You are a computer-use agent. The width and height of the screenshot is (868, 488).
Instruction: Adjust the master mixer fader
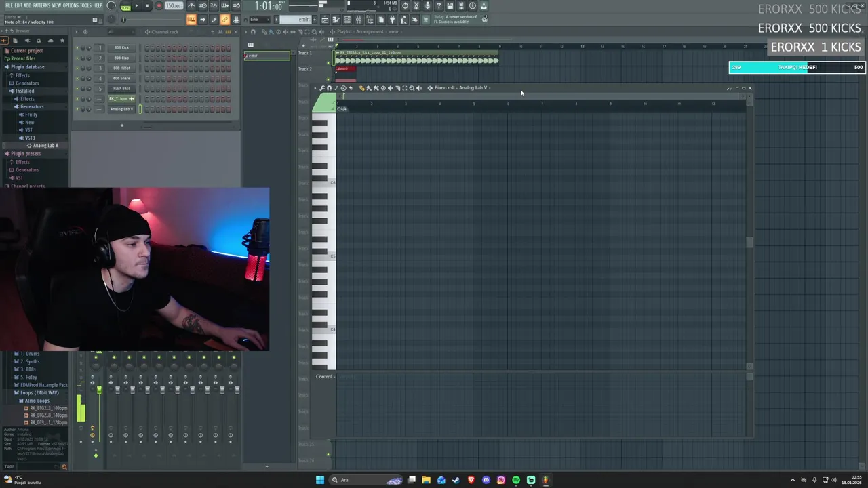pyautogui.click(x=99, y=390)
